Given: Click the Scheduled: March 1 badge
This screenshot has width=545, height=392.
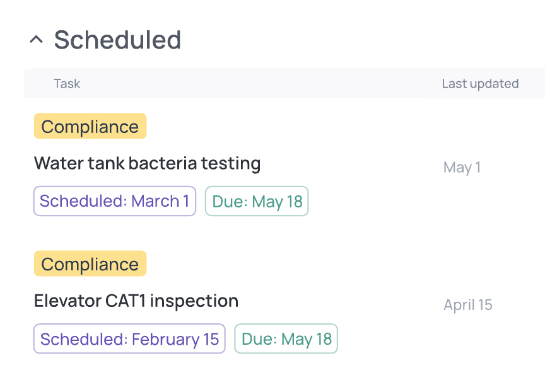Looking at the screenshot, I should (114, 201).
